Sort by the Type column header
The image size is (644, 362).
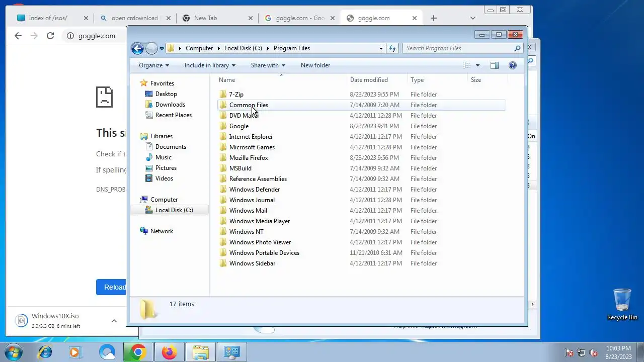[437, 80]
